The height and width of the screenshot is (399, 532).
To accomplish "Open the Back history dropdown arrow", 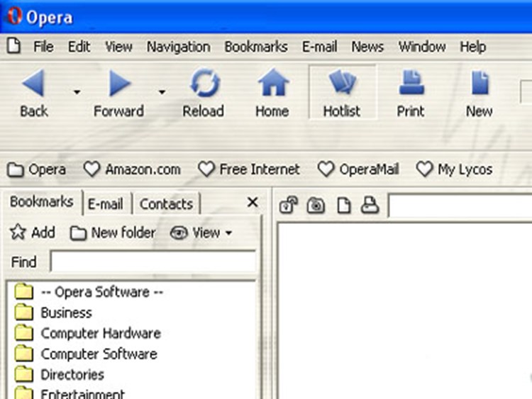I will click(x=77, y=92).
